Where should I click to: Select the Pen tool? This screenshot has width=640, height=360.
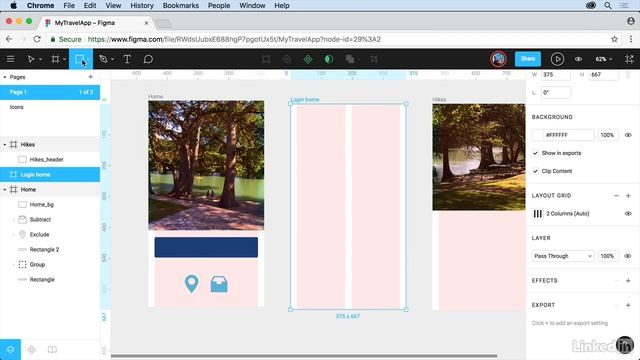tap(103, 59)
